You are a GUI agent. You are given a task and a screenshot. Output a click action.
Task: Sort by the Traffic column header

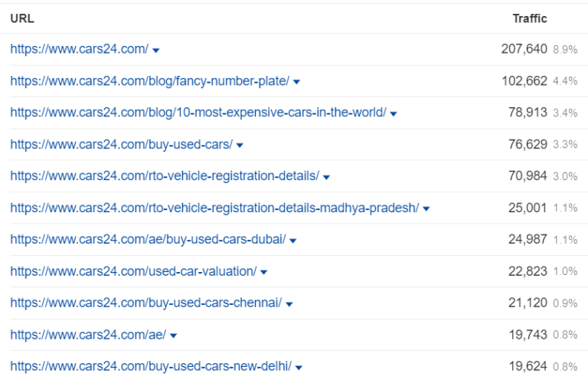(x=530, y=18)
